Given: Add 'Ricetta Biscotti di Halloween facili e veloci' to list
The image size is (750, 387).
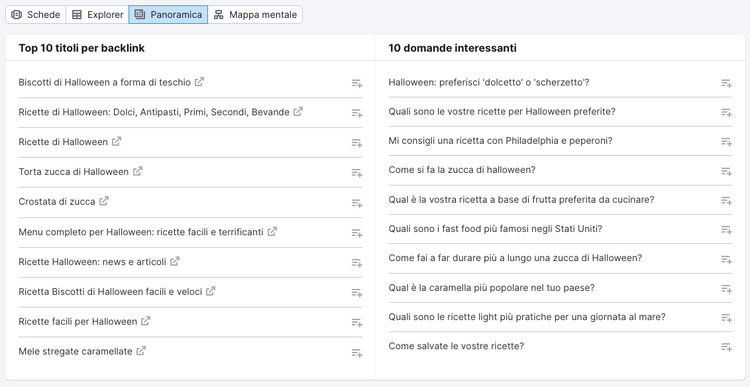Looking at the screenshot, I should [357, 292].
